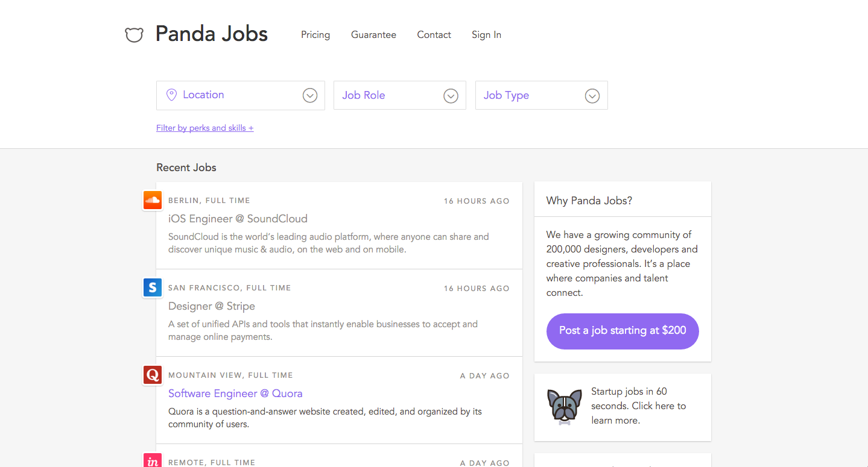Screen dimensions: 868x467
Task: Click REMOTE, FULL TIME label
Action: (212, 463)
